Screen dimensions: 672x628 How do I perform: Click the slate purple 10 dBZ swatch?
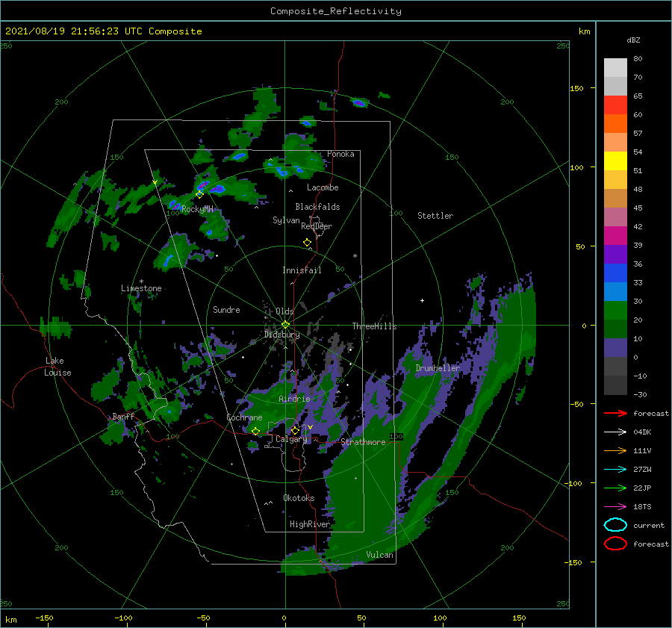tap(615, 347)
